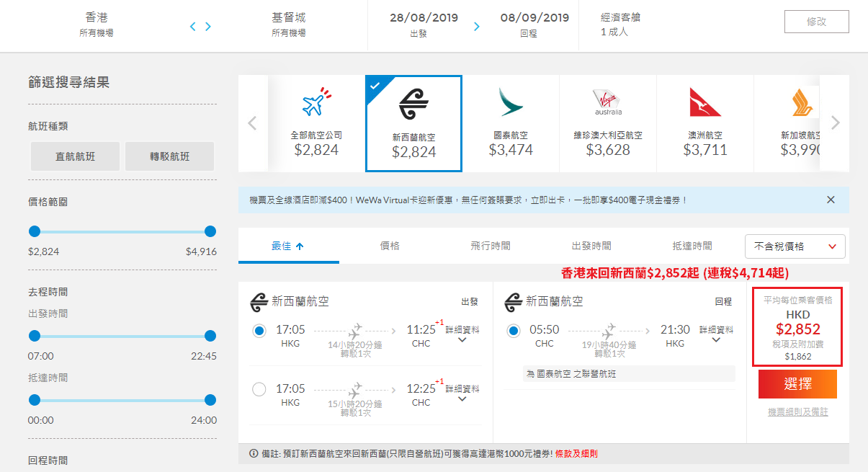
Task: Click the arrow between departure and return dates
Action: (x=476, y=27)
